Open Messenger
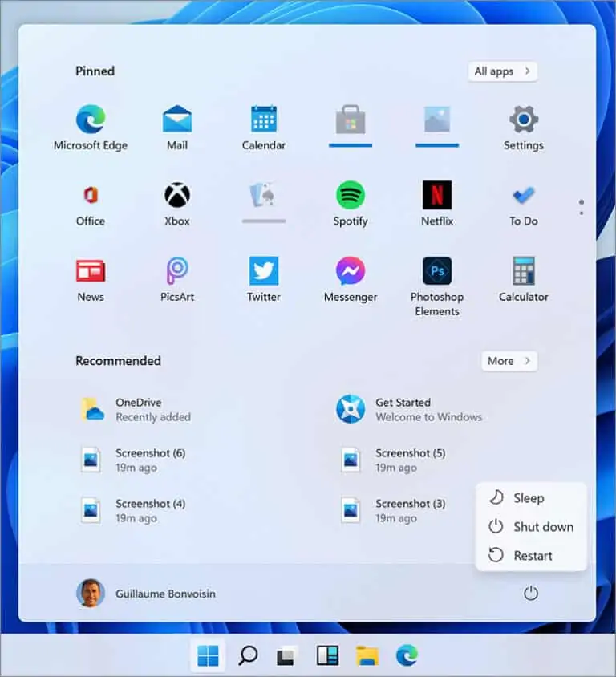Image resolution: width=616 pixels, height=677 pixels. 351,279
